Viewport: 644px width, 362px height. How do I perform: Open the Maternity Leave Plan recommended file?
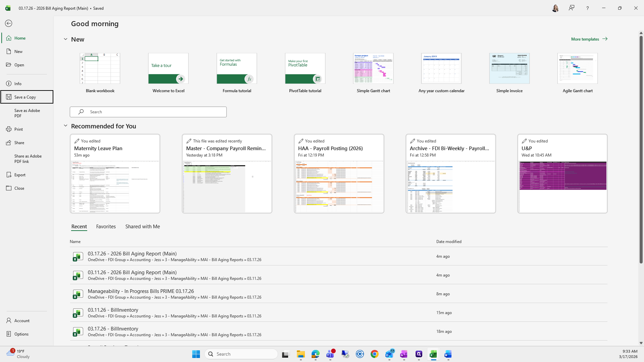115,174
